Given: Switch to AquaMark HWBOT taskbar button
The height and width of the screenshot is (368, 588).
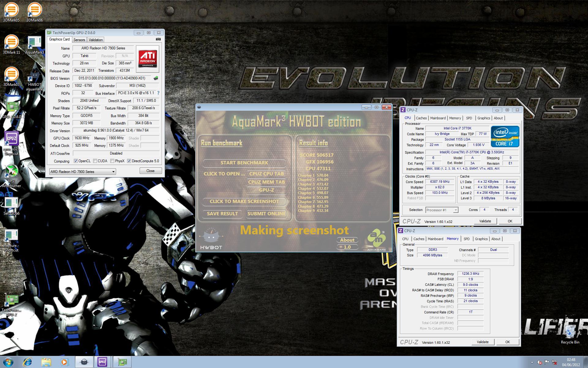Looking at the screenshot, I should (x=84, y=362).
